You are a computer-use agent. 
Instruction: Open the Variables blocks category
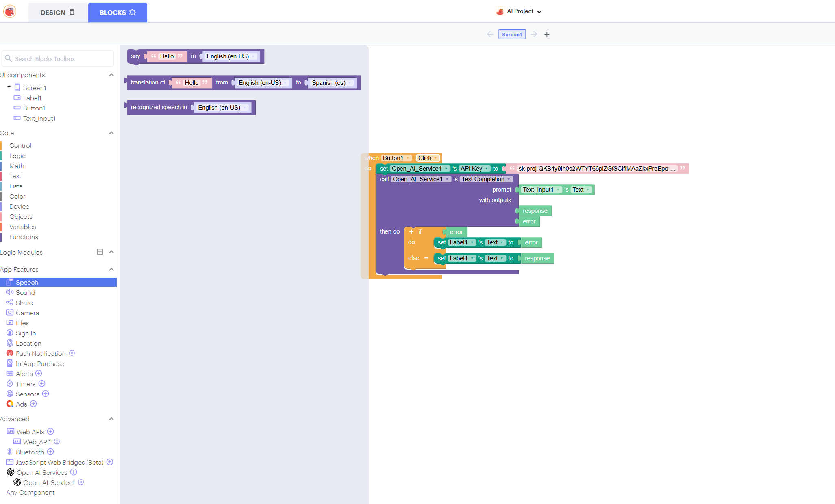(23, 227)
